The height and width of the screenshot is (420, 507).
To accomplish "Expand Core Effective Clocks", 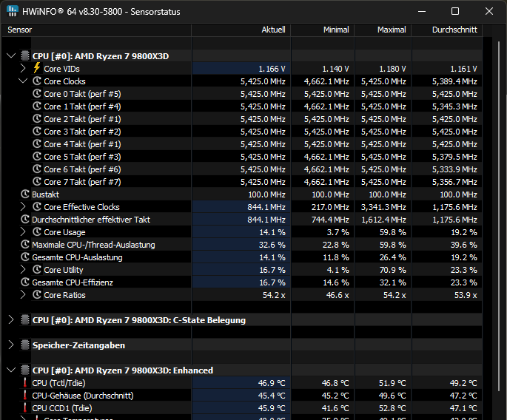I will coord(23,206).
